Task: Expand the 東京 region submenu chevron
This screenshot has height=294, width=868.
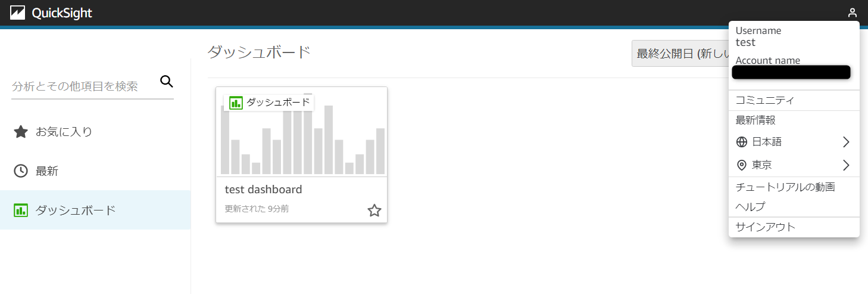Action: [846, 165]
